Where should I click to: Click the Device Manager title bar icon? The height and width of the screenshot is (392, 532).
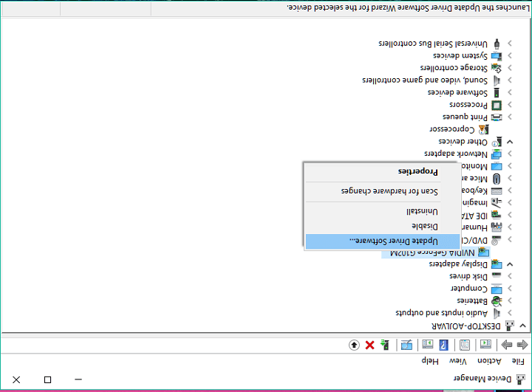(x=520, y=379)
